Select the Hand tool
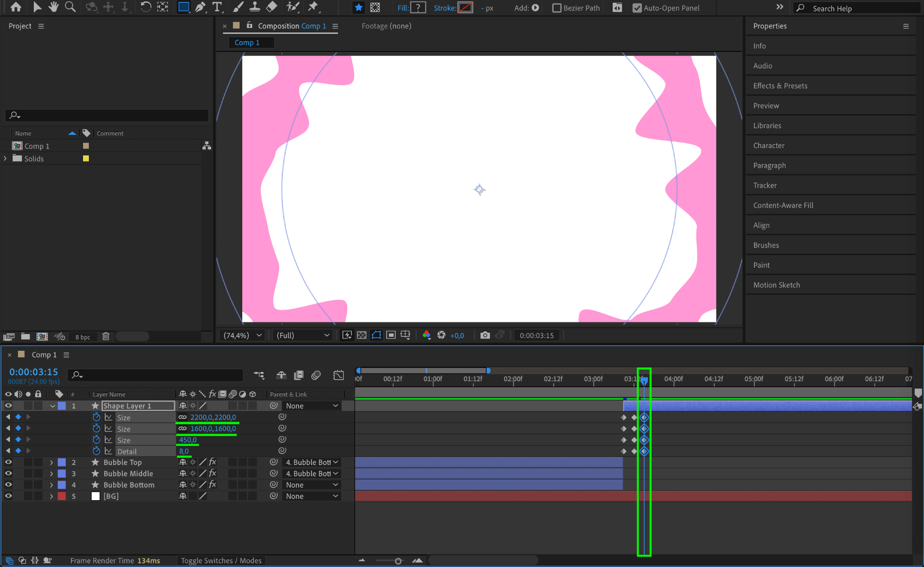Screen dimensions: 924x567 (54, 7)
